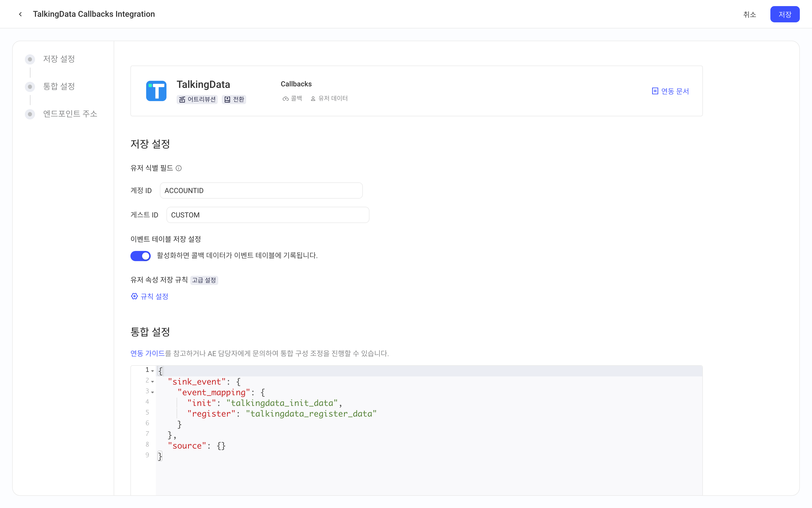The height and width of the screenshot is (508, 812).
Task: Click the 연동 문서 document icon
Action: 655,91
